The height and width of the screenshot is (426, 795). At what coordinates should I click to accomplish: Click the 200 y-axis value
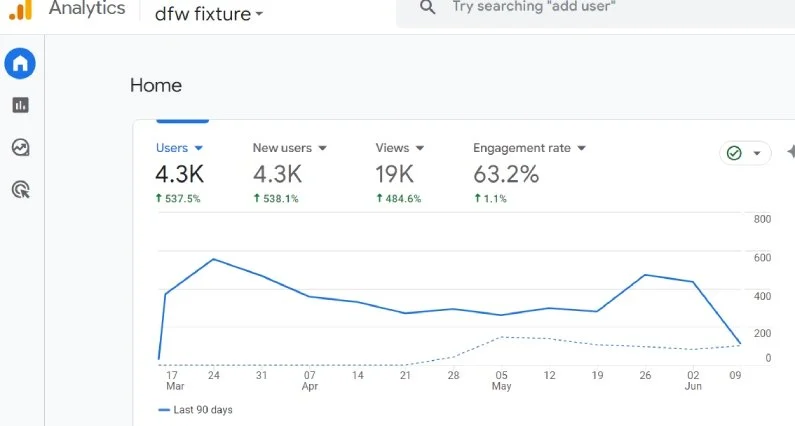click(762, 333)
